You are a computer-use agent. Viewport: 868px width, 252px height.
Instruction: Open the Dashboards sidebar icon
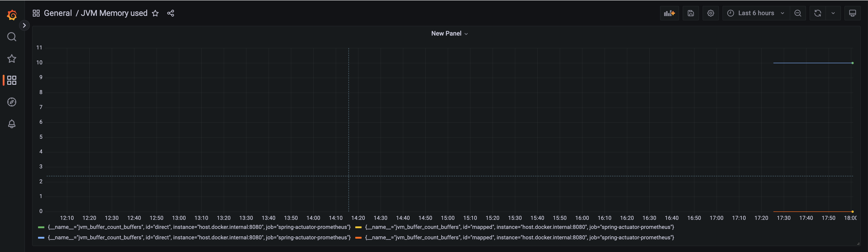coord(12,80)
